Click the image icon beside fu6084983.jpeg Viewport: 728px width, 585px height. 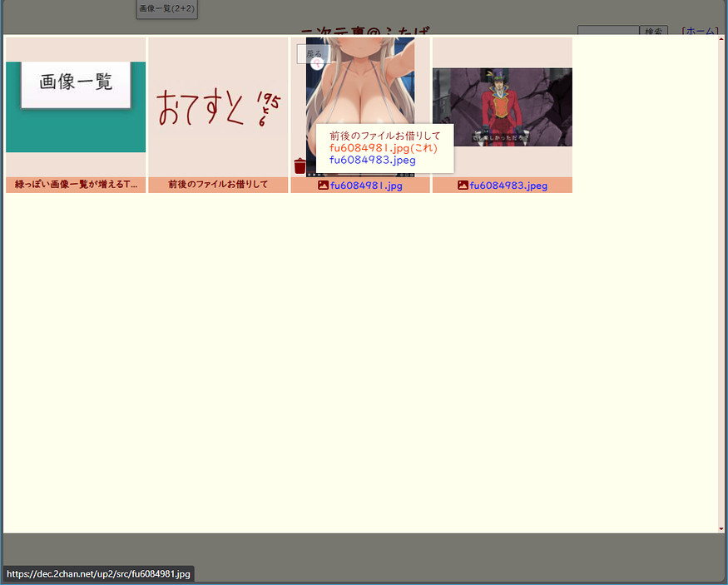click(x=463, y=186)
